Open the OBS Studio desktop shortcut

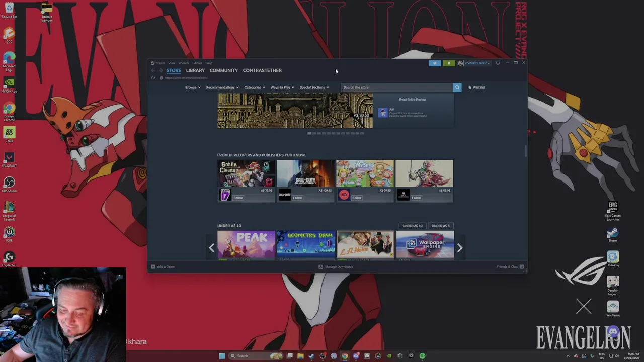[9, 184]
